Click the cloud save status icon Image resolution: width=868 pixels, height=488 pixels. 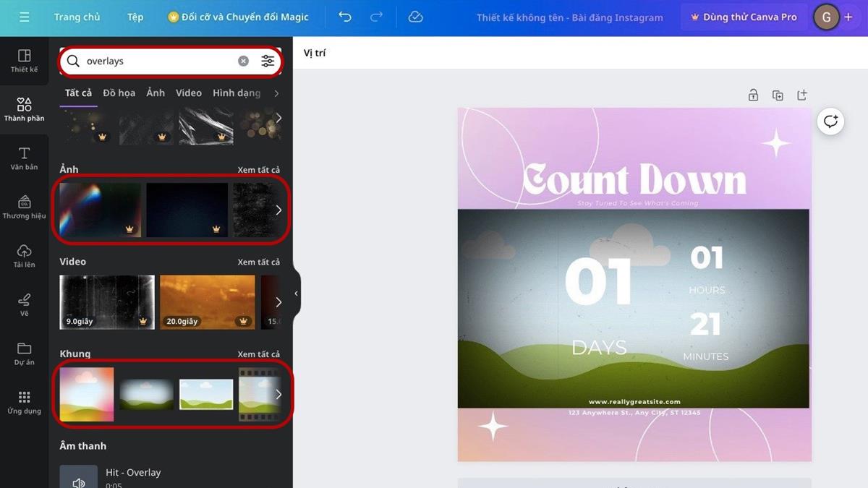click(x=415, y=17)
